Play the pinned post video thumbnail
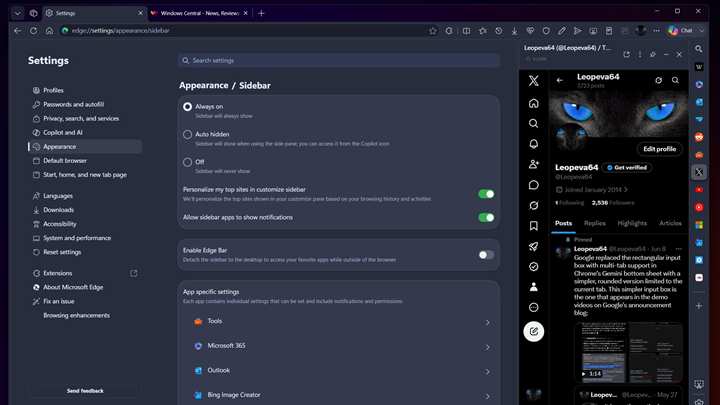This screenshot has height=405, width=720. coord(628,352)
